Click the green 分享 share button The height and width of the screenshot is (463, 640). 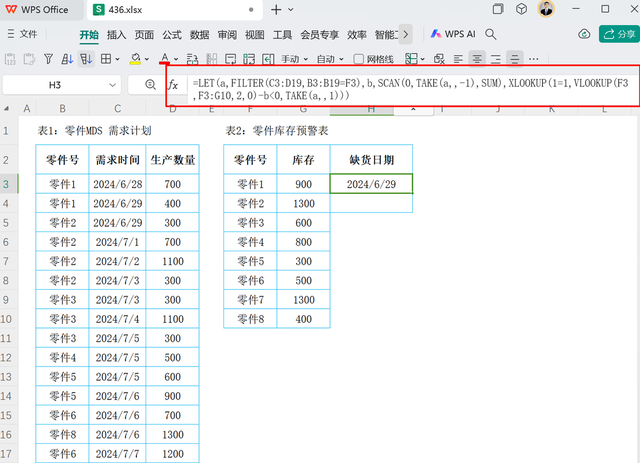[x=619, y=34]
